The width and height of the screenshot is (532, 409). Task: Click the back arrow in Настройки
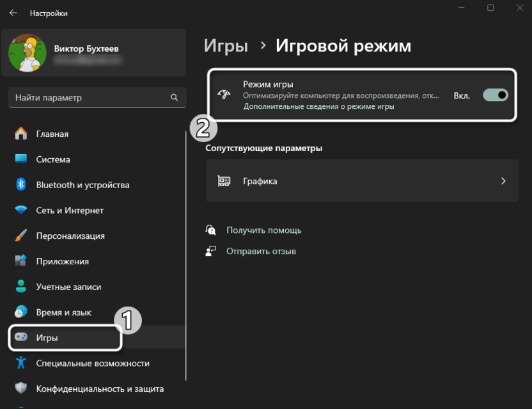[13, 13]
